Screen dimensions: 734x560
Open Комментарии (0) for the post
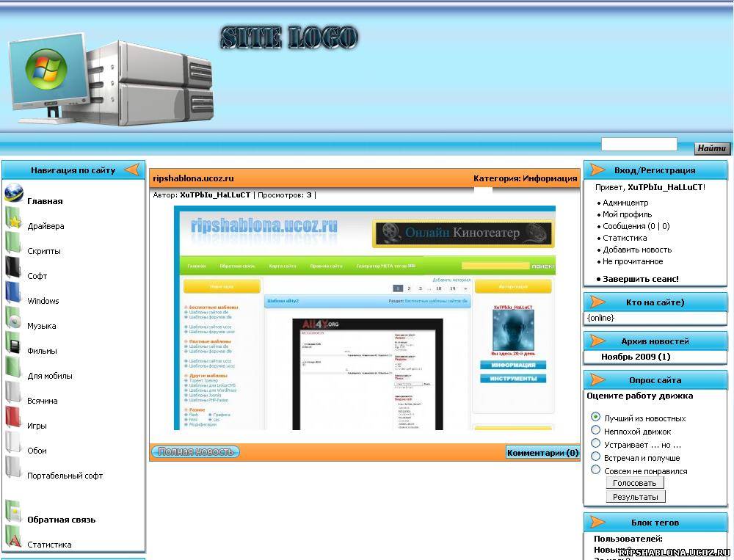[x=542, y=453]
